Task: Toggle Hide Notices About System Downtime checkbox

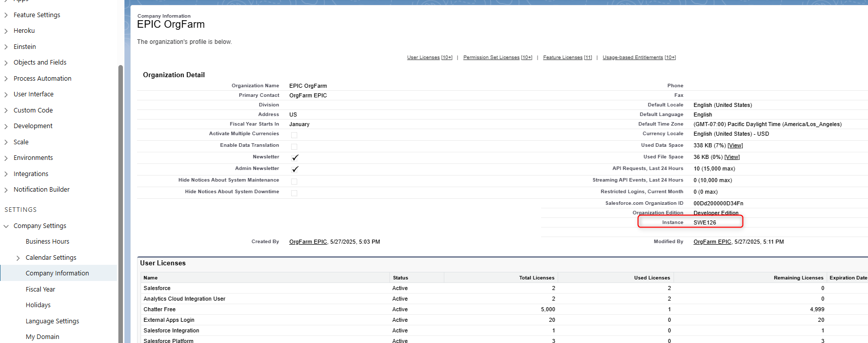Action: point(294,193)
